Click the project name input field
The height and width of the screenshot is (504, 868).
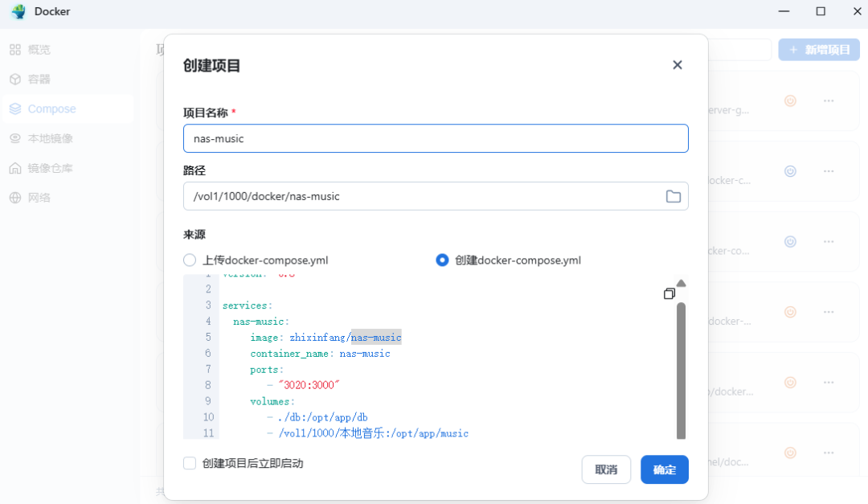click(x=435, y=138)
